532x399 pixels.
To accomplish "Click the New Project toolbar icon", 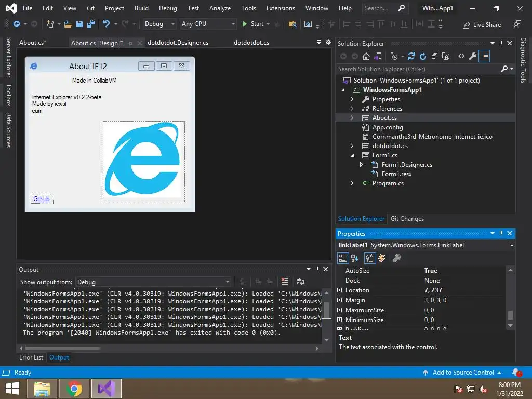I will tap(50, 24).
